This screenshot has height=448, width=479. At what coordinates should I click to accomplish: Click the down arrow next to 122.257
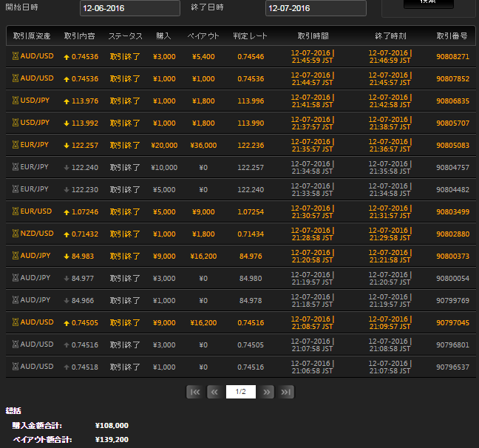[x=67, y=145]
